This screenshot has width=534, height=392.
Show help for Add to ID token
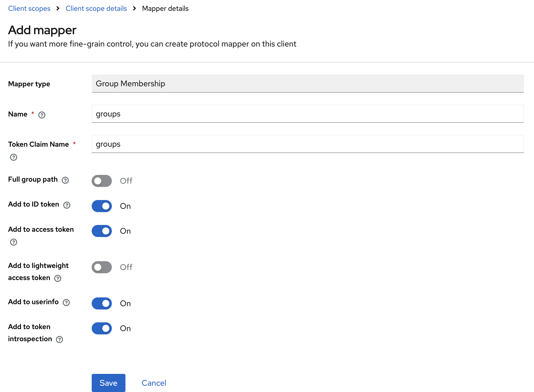[x=67, y=205]
